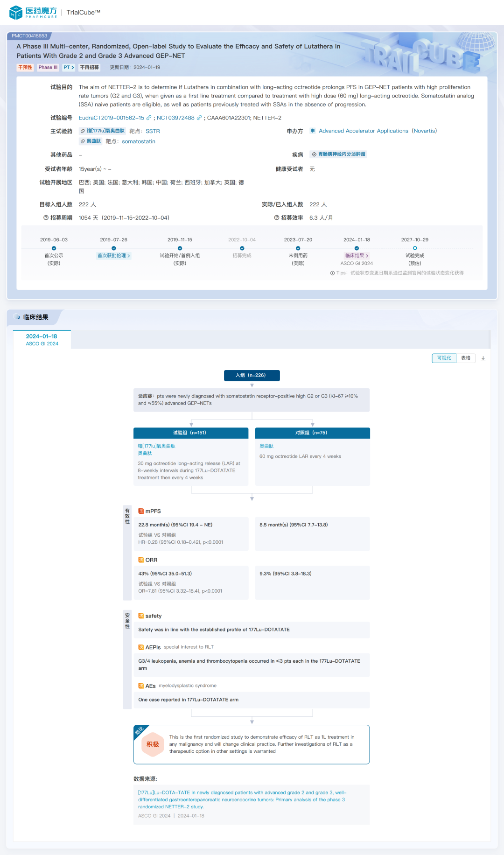The width and height of the screenshot is (504, 855).
Task: Click the sponsor icon before Advanced Accelerator Applications
Action: 313,131
